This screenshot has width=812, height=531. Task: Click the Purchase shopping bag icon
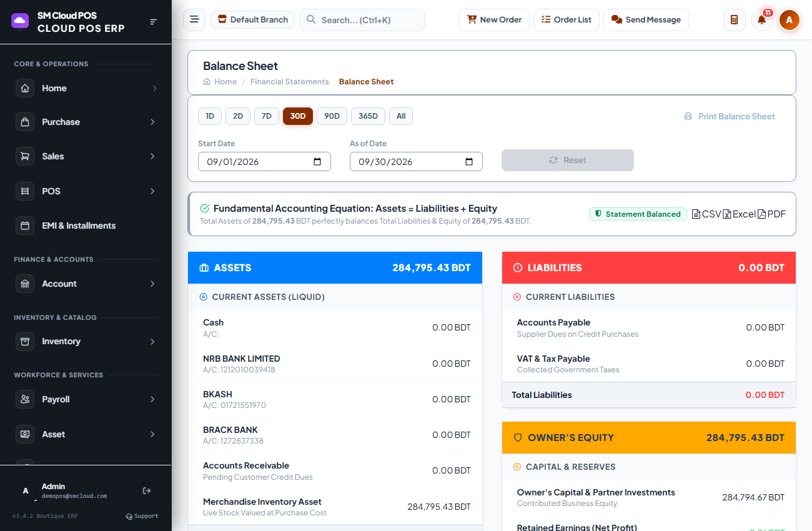tap(25, 122)
